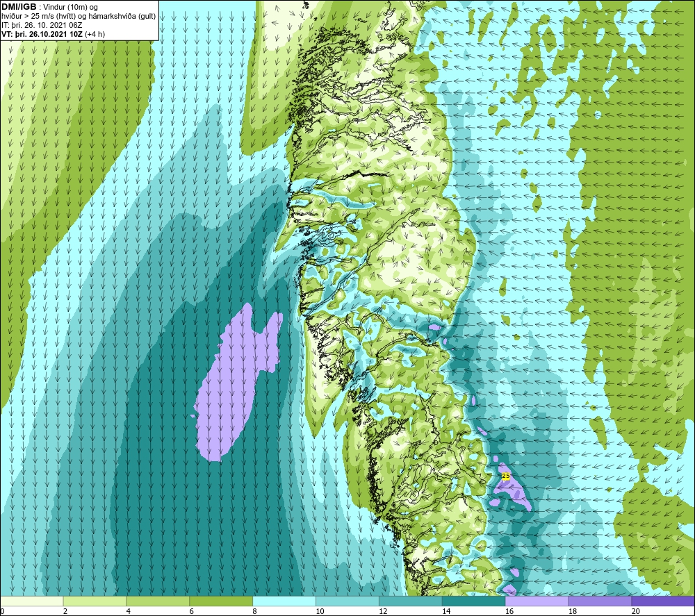Select the 18–20 m/s purple legend swatch
The width and height of the screenshot is (695, 616).
(x=600, y=601)
